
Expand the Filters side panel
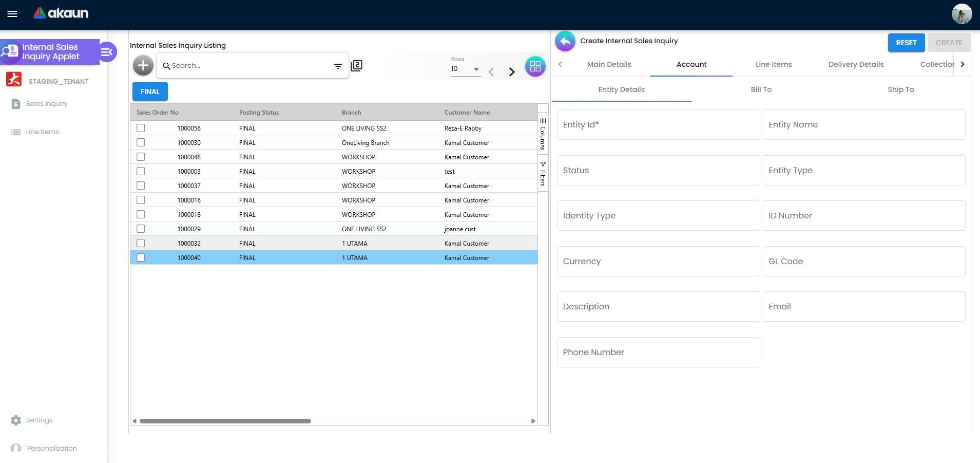[x=543, y=173]
